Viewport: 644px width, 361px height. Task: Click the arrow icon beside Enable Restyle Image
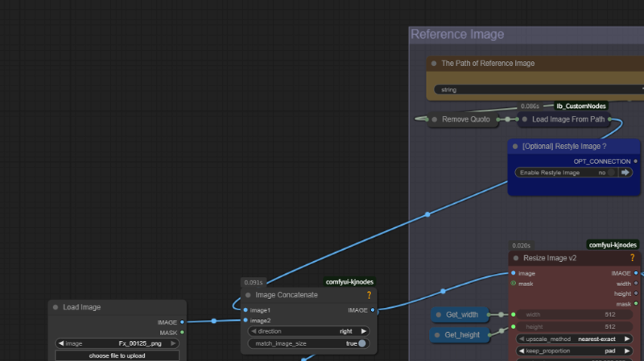625,172
